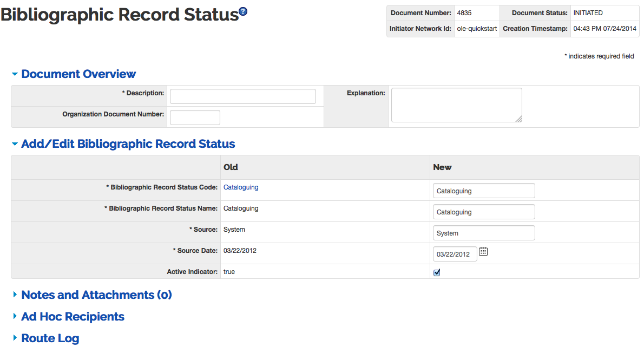Click the Route Log section heading

[50, 338]
